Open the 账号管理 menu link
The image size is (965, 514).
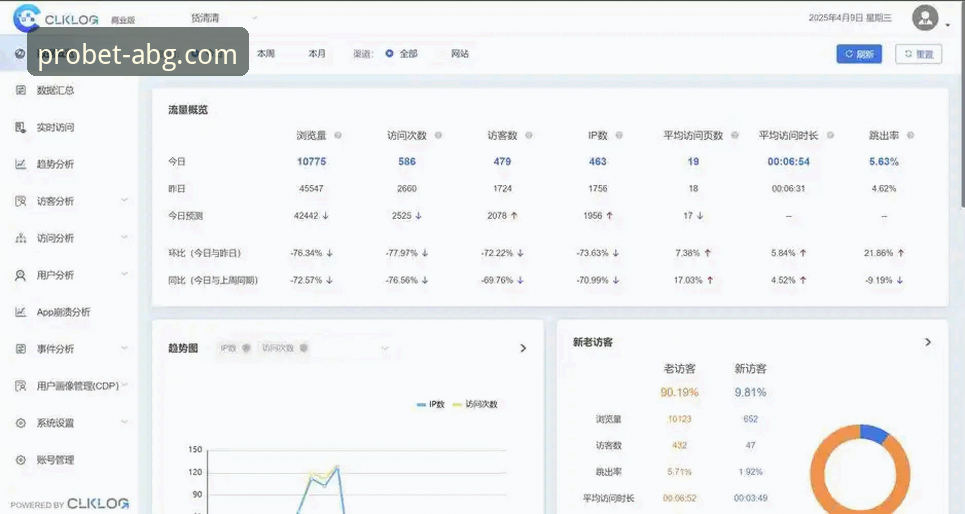click(x=55, y=460)
